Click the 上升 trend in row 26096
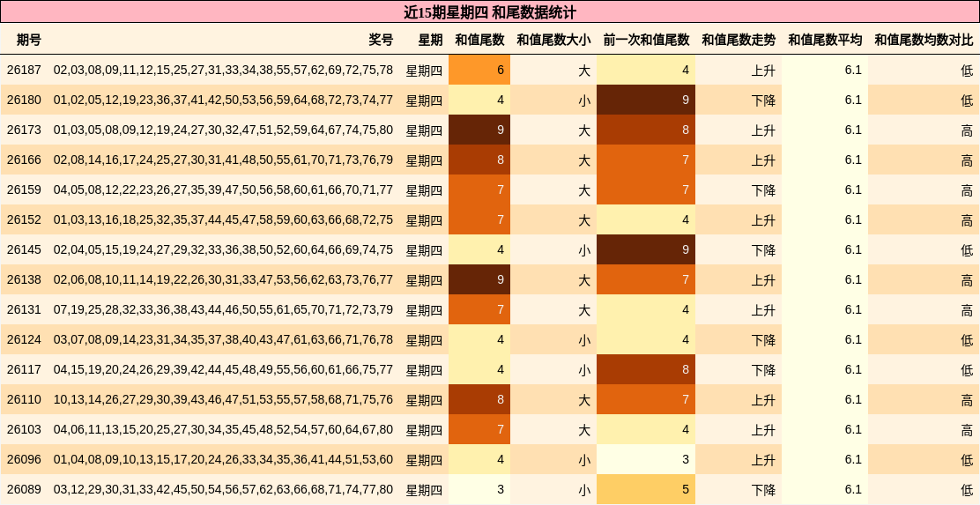 763,460
